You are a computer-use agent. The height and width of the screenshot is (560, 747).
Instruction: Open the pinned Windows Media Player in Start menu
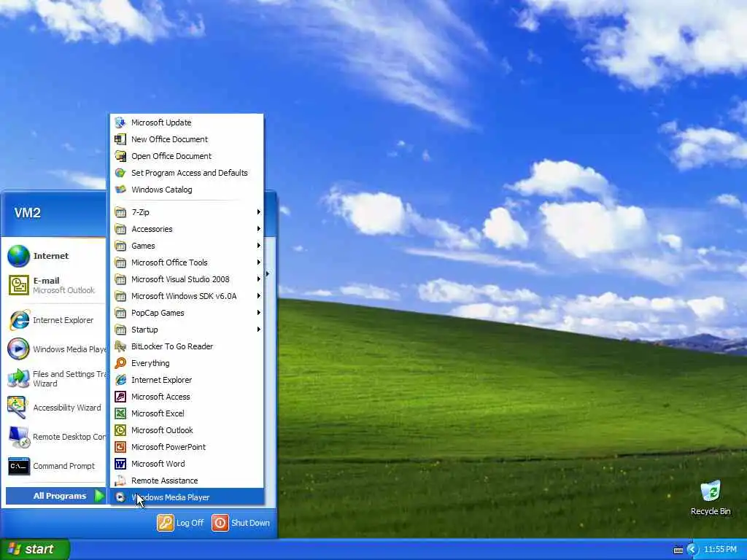[x=55, y=349]
